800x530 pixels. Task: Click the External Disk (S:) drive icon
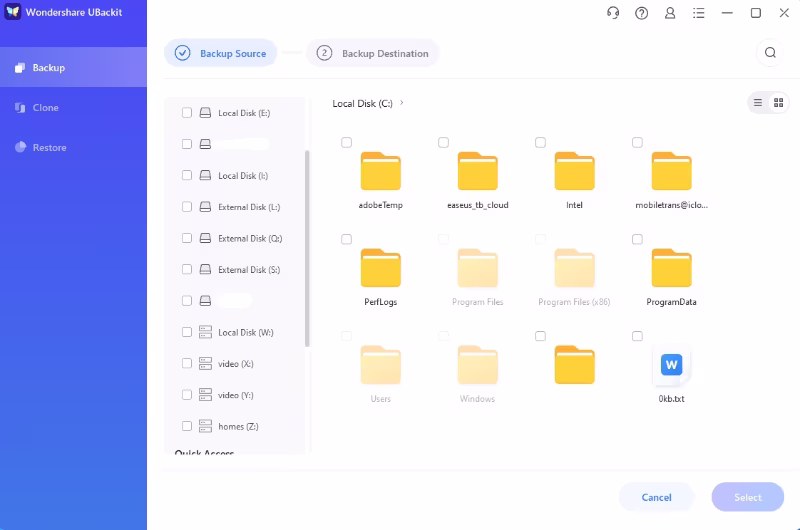coord(205,269)
